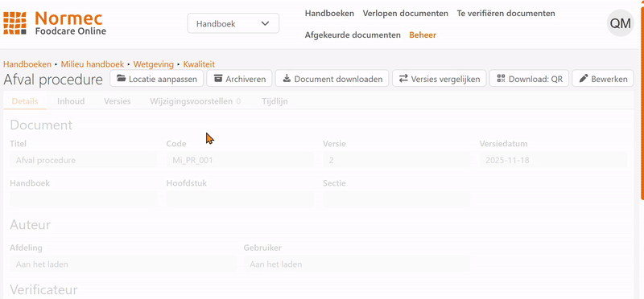
Task: Click the Normec Foodcare Online logo
Action: [55, 23]
